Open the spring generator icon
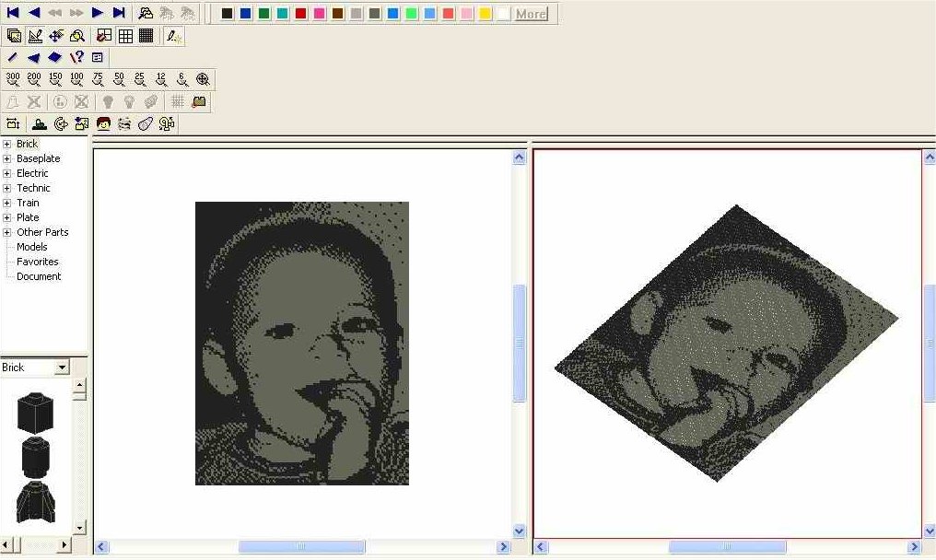This screenshot has width=936, height=560. point(124,124)
